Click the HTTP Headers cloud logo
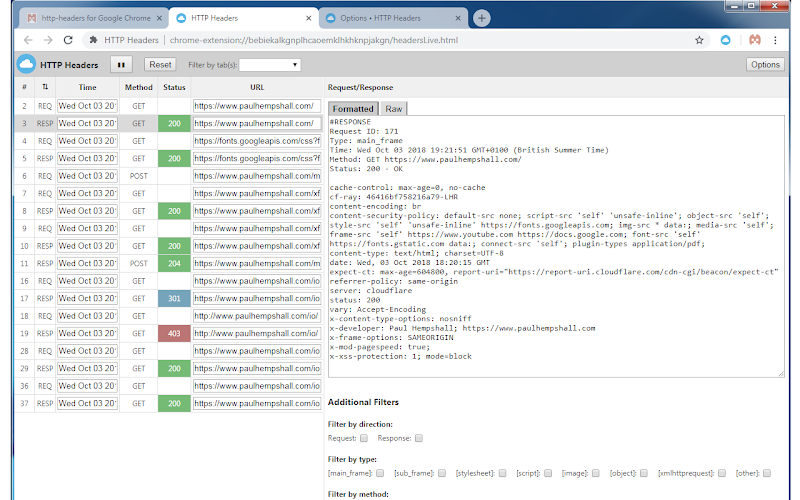800x500 pixels. [27, 65]
